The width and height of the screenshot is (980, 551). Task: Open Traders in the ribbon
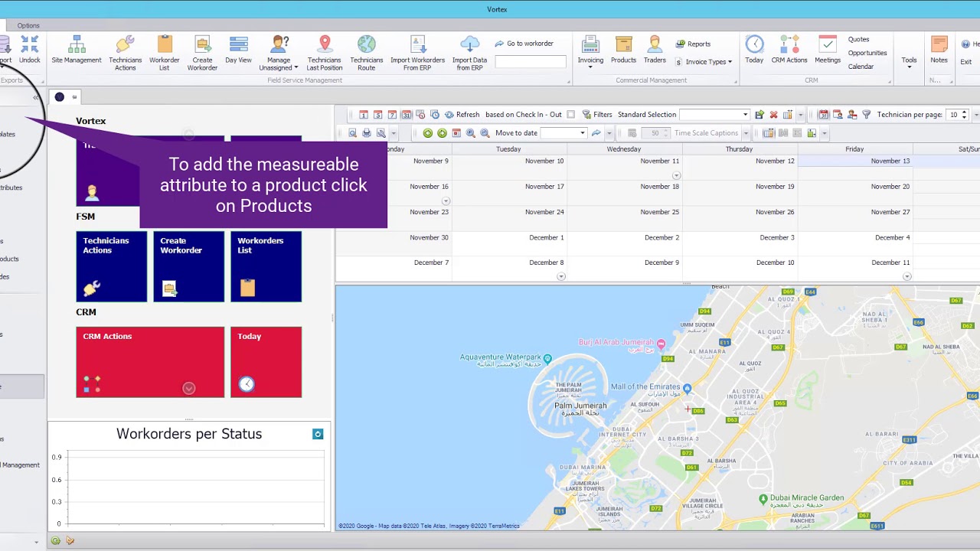pyautogui.click(x=655, y=51)
